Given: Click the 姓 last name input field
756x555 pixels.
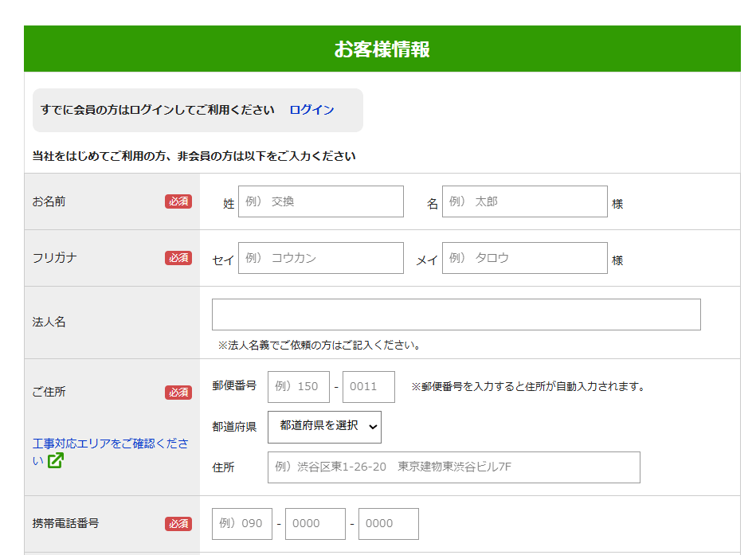Looking at the screenshot, I should 320,201.
